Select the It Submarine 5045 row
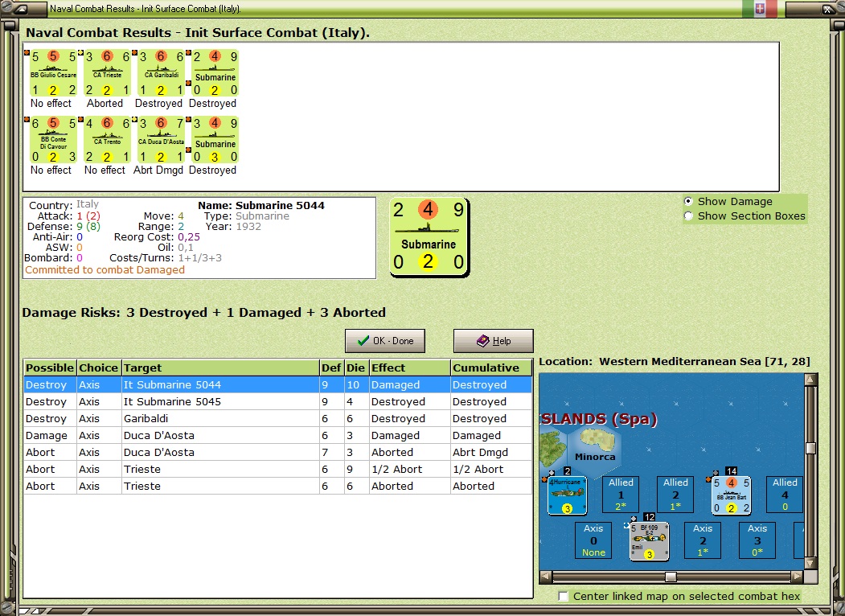845x616 pixels. point(278,401)
